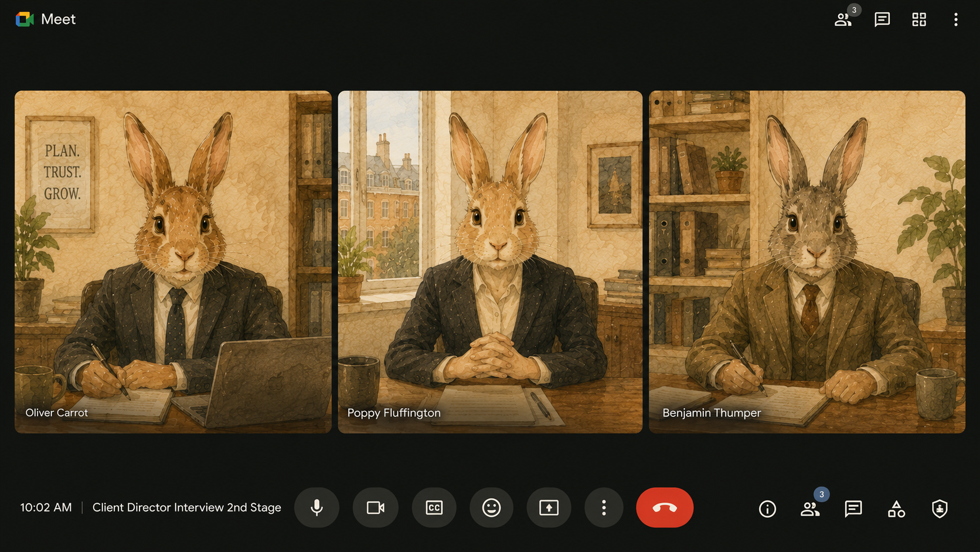This screenshot has height=552, width=980.
Task: Turn off the camera
Action: click(375, 507)
